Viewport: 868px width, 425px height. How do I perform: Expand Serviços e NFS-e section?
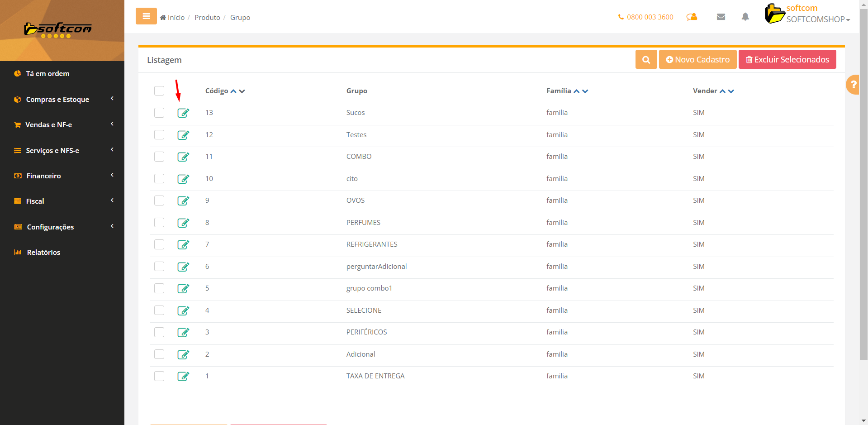tap(62, 150)
